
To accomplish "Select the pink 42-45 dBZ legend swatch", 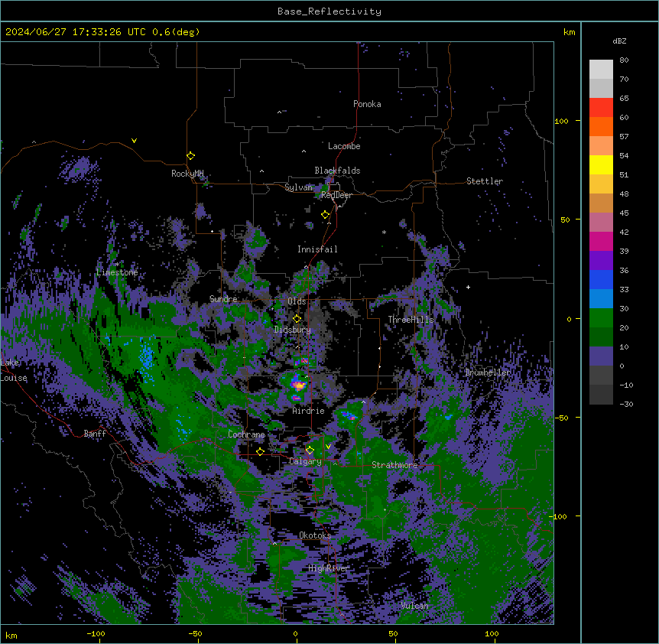I will point(601,223).
